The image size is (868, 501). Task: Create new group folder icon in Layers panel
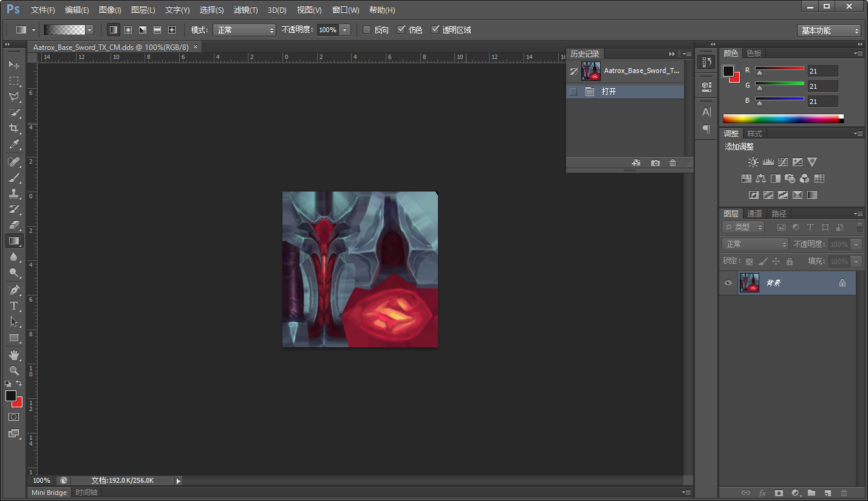click(x=812, y=493)
